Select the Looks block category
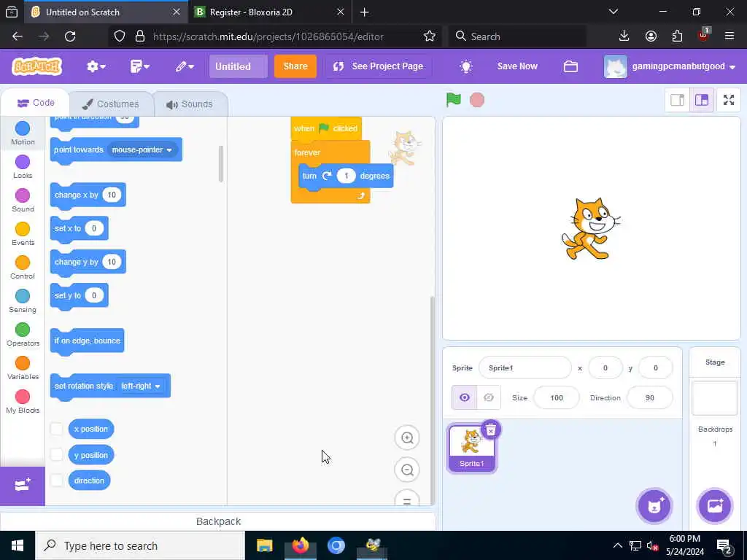Screen dimensions: 747x560 tap(23, 167)
